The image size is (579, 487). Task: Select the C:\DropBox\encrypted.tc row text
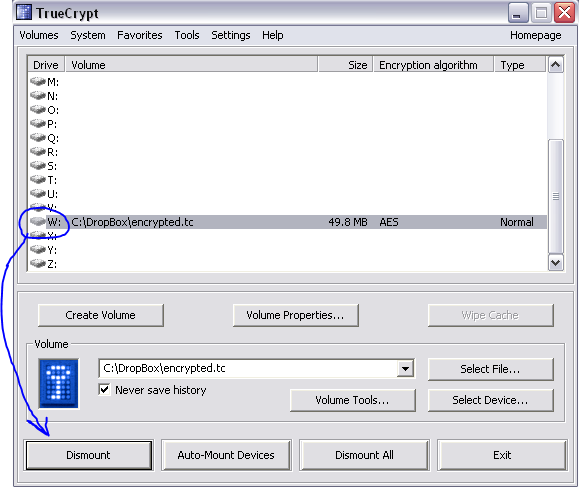pyautogui.click(x=132, y=222)
